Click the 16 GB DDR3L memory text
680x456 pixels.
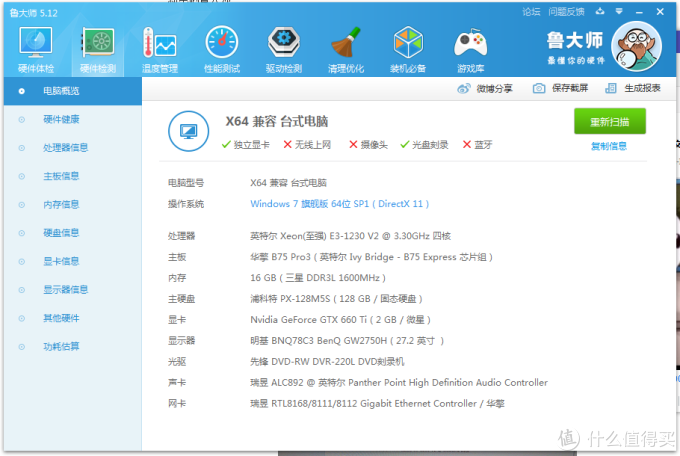(x=318, y=278)
